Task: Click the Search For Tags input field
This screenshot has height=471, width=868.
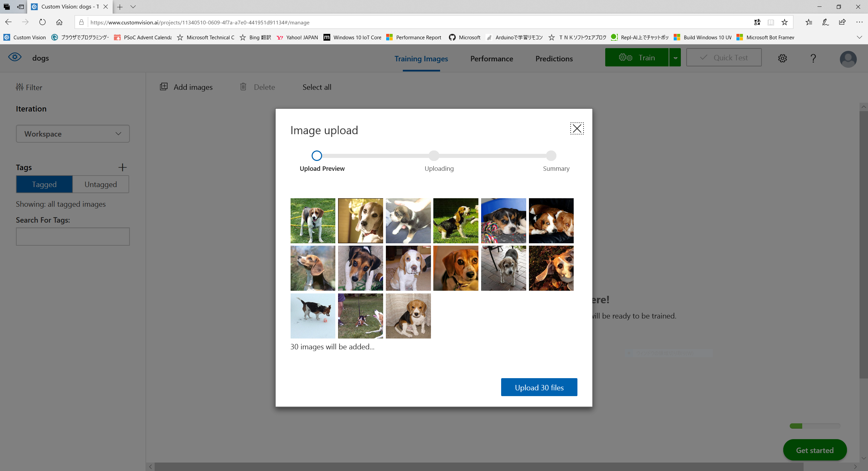Action: pos(73,237)
